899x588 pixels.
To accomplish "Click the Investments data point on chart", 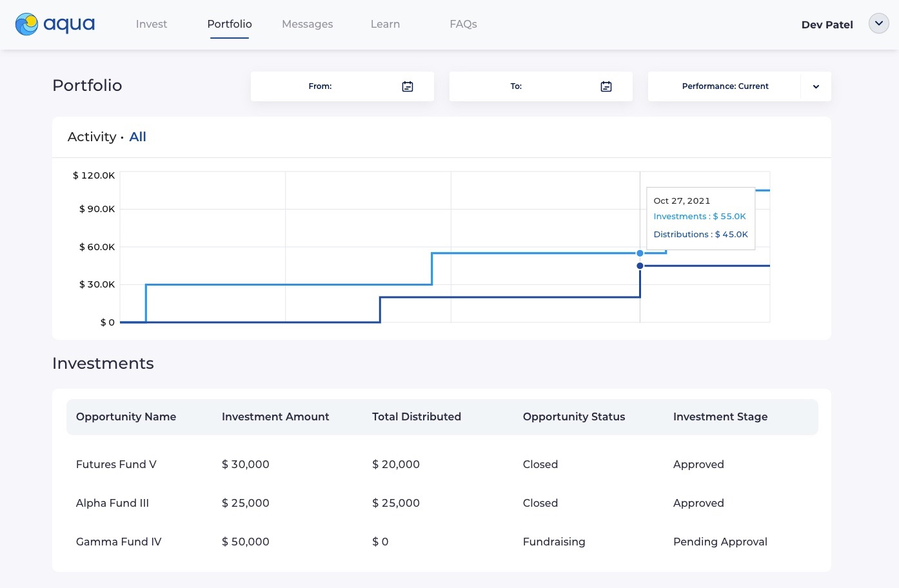I will [640, 253].
